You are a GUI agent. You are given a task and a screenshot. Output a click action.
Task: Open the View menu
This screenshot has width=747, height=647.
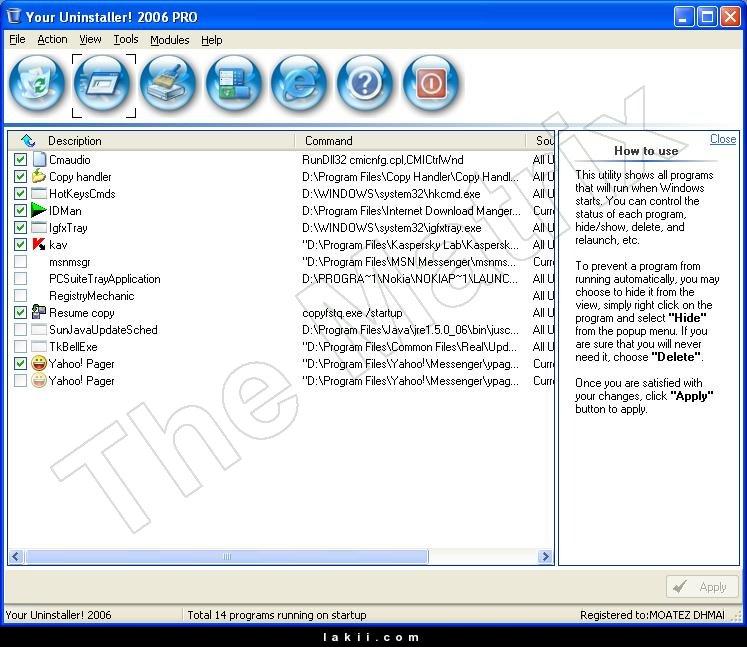pyautogui.click(x=90, y=40)
